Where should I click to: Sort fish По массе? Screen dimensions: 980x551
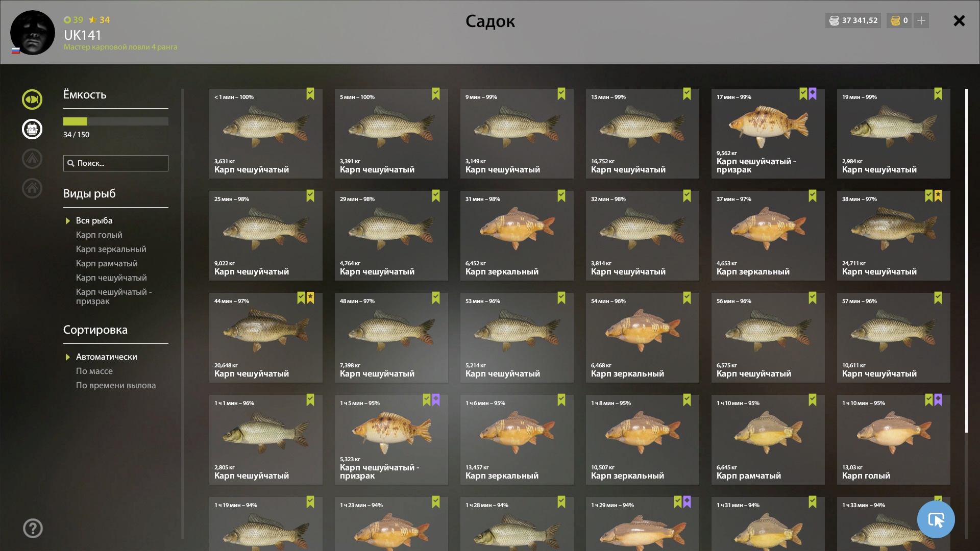94,371
